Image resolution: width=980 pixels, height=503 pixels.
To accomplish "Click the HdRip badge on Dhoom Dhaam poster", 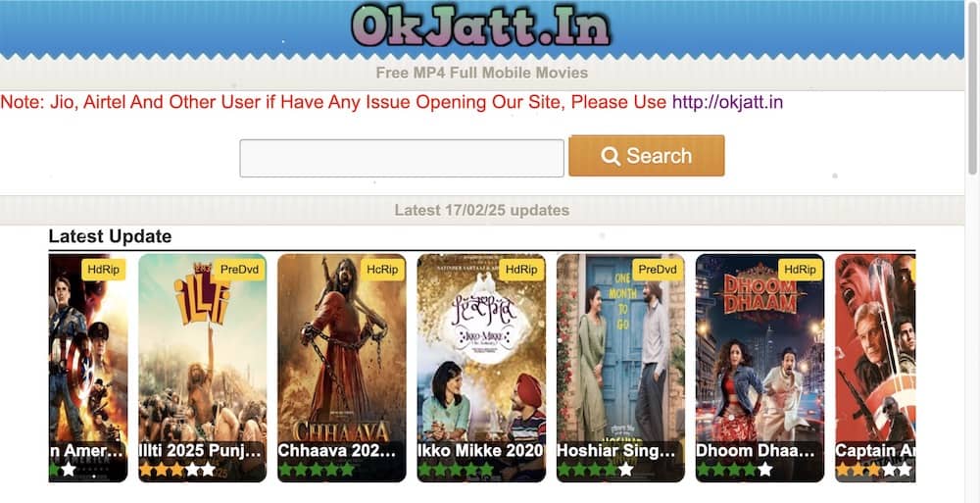I will point(800,270).
